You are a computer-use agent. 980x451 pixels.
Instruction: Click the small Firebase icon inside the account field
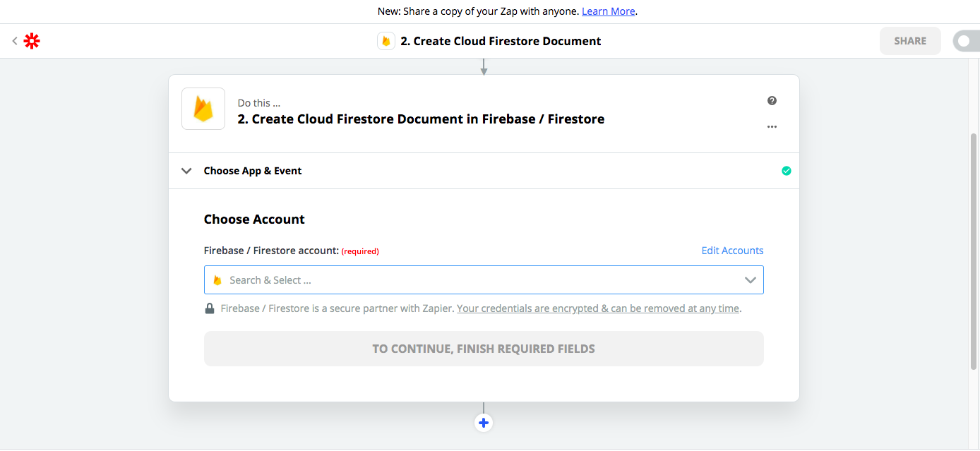click(x=217, y=280)
